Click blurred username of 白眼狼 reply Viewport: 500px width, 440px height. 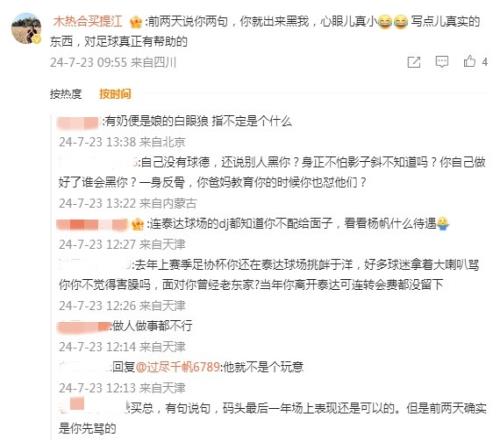tap(78, 122)
